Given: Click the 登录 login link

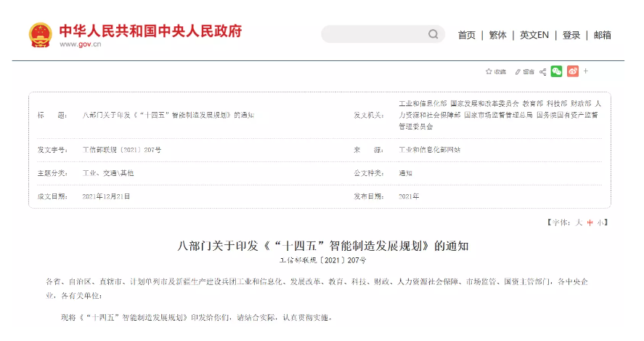Looking at the screenshot, I should tap(571, 35).
